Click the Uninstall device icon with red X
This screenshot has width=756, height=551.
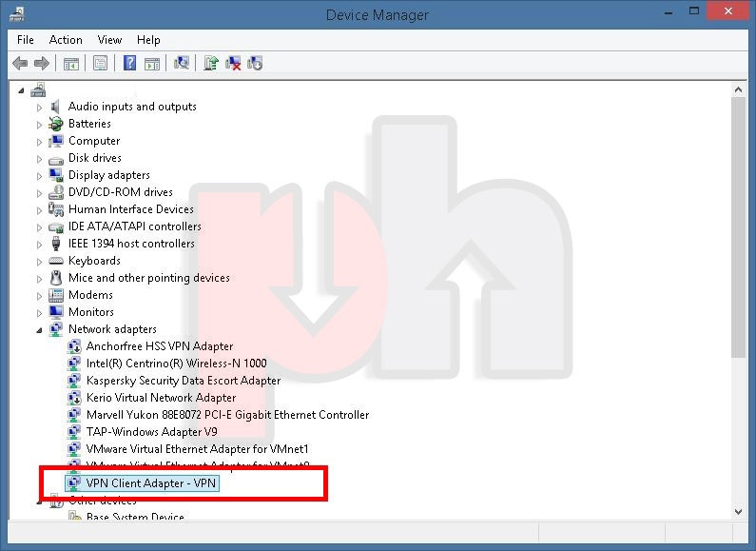click(x=233, y=63)
